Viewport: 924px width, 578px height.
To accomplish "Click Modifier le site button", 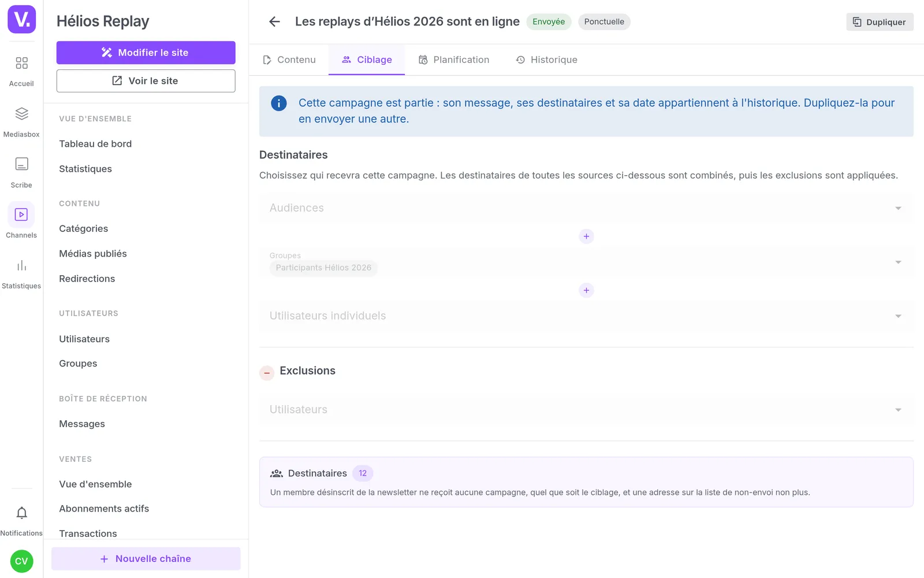I will click(x=146, y=53).
